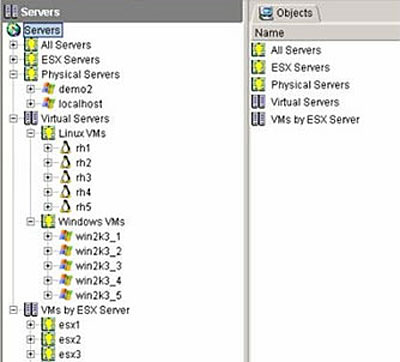Click the Windows flag icon for win2k3_2
The height and width of the screenshot is (362, 400).
point(66,251)
